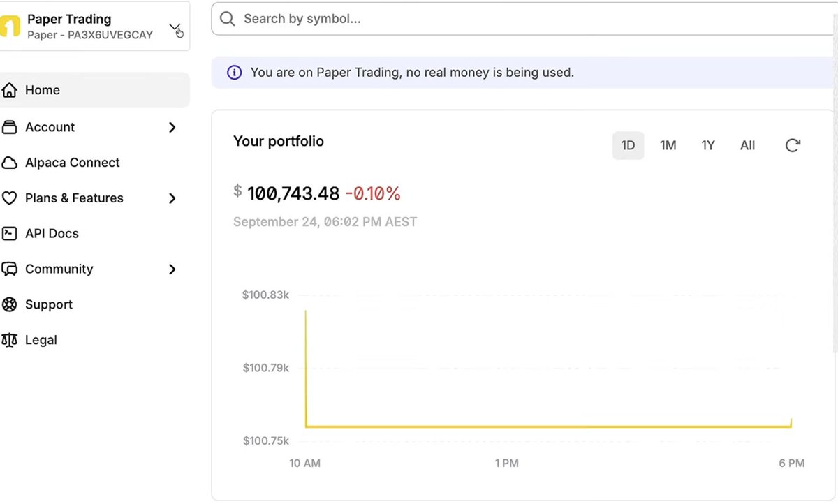
Task: Click the $100.75k axis label
Action: 265,440
